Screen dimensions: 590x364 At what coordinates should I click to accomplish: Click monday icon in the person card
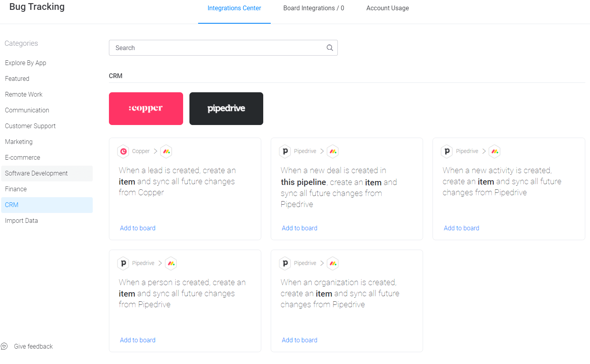tap(171, 263)
